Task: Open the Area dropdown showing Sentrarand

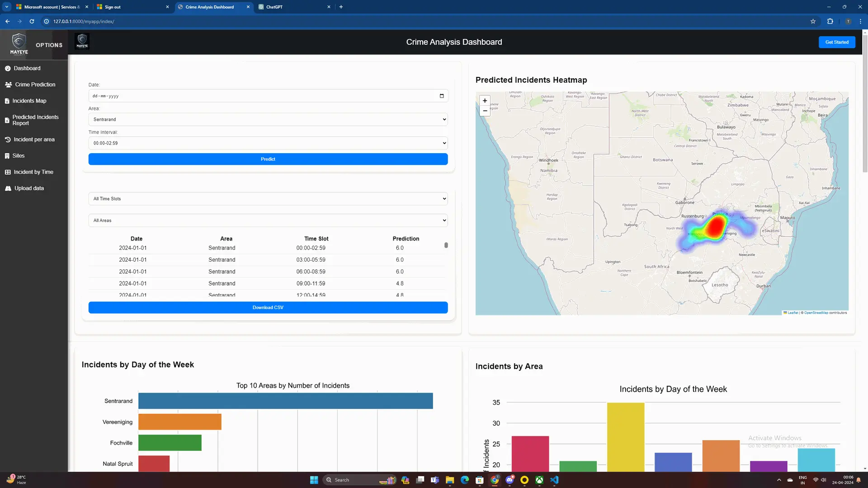Action: point(268,119)
